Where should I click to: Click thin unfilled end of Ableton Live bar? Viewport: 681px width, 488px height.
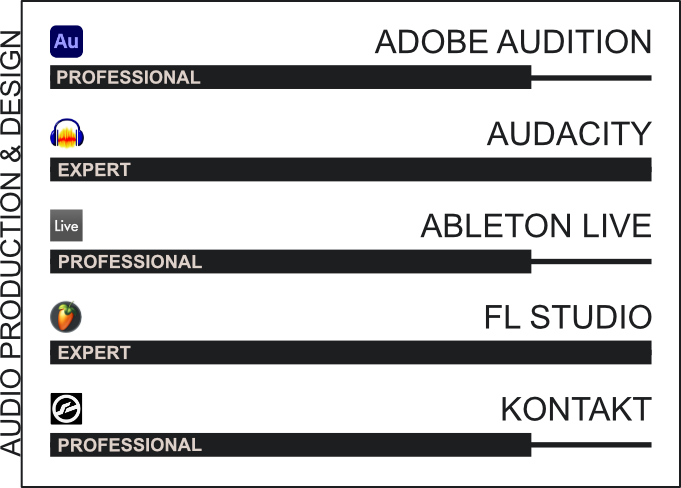592,262
